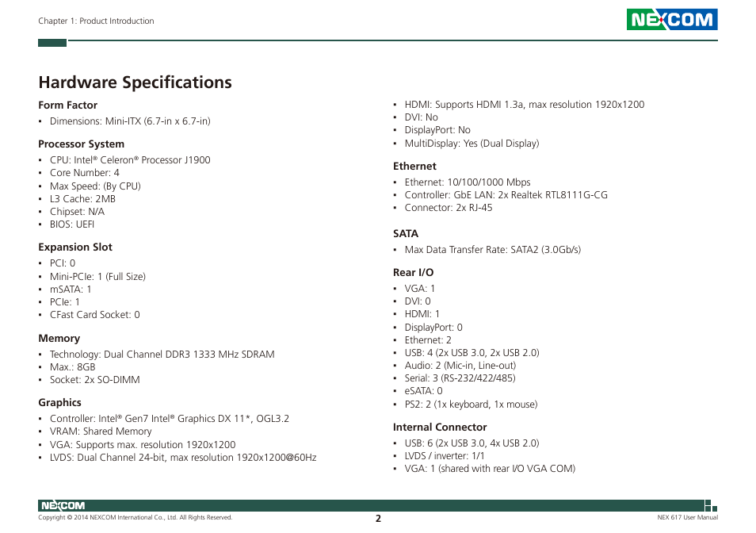This screenshot has width=756, height=533.
Task: Click the CPU: Intel Celeron Processor J1900 line
Action: click(130, 160)
